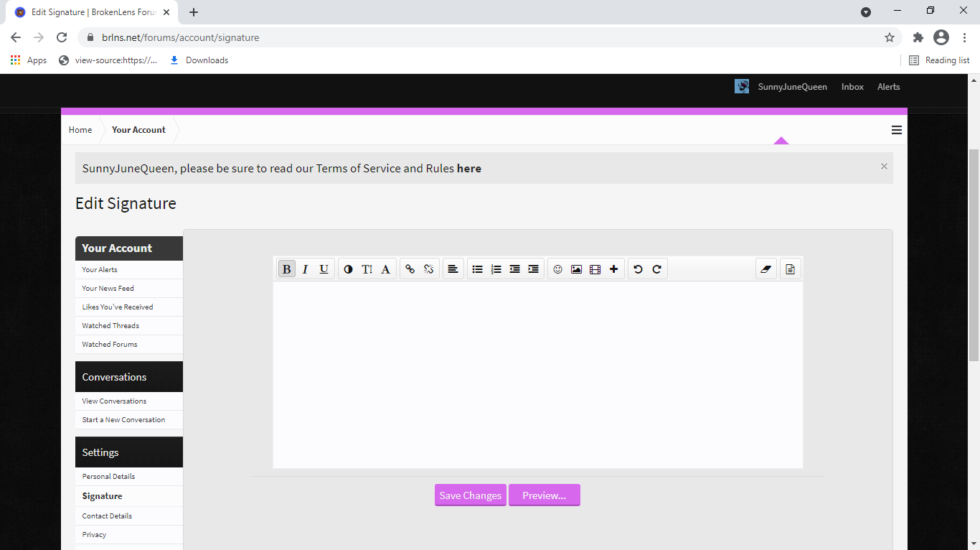Open new browser tab

pyautogui.click(x=194, y=12)
